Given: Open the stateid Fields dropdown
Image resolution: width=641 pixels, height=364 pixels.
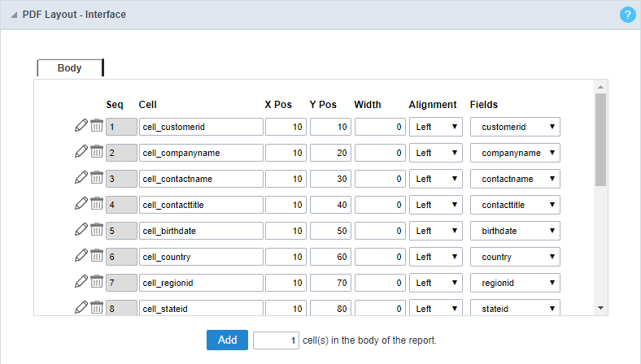Looking at the screenshot, I should click(x=515, y=308).
